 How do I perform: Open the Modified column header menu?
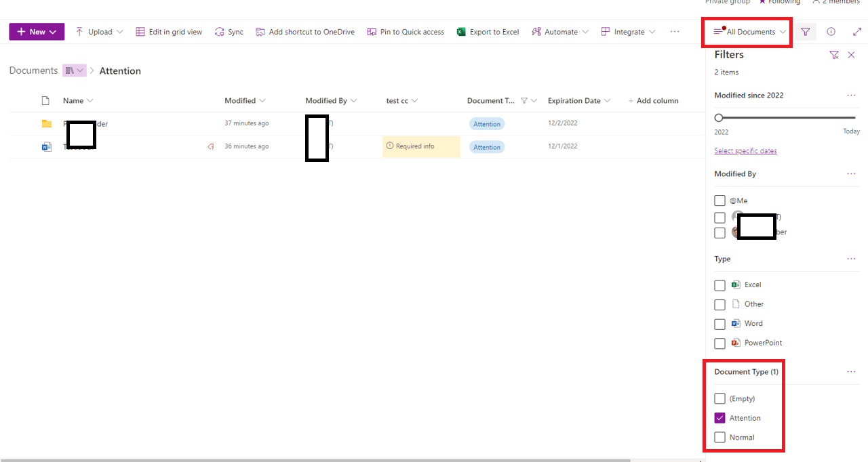[245, 101]
